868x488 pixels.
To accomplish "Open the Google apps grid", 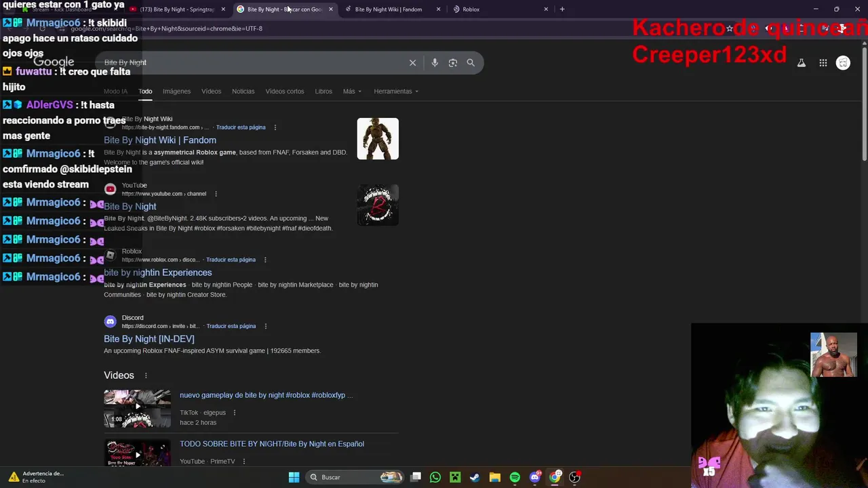I will [823, 63].
